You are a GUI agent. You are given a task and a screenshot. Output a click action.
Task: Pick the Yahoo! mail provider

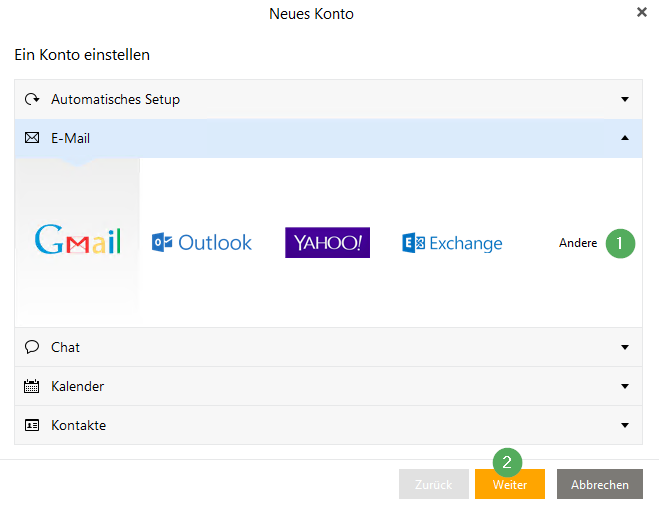327,242
